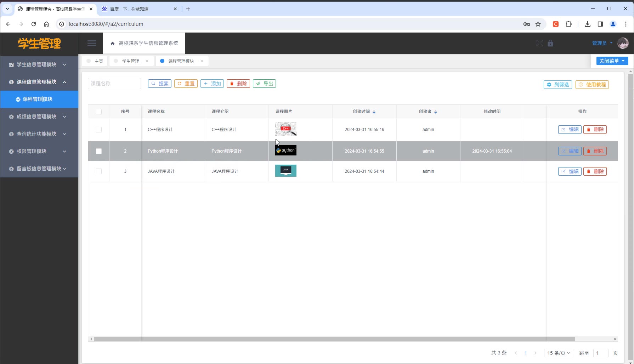
Task: Click the password key icon in the address bar
Action: 527,24
